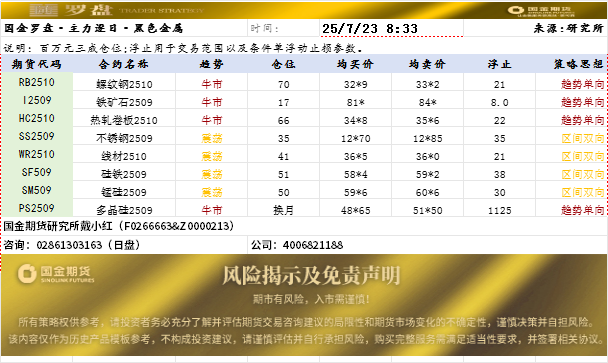Select futures code WR2510
Screen dimensions: 608x363
[36, 154]
